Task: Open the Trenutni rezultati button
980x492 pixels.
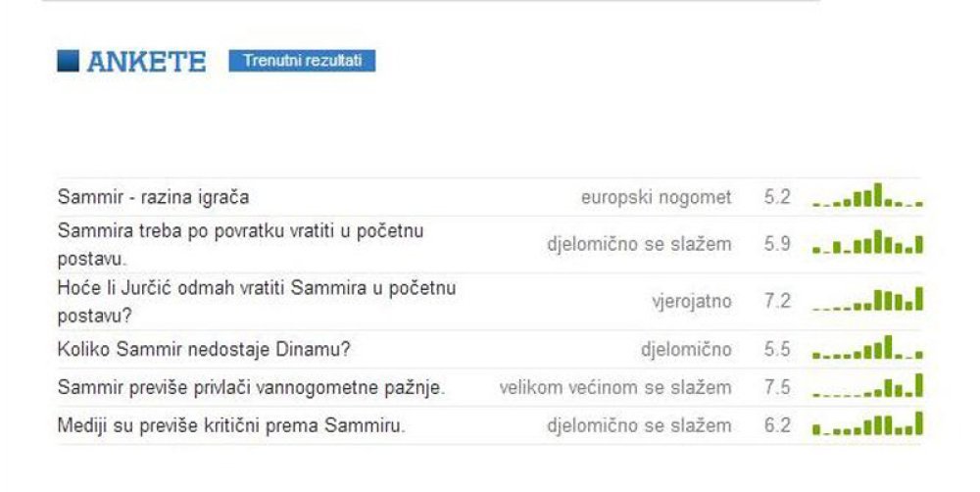Action: pyautogui.click(x=302, y=61)
